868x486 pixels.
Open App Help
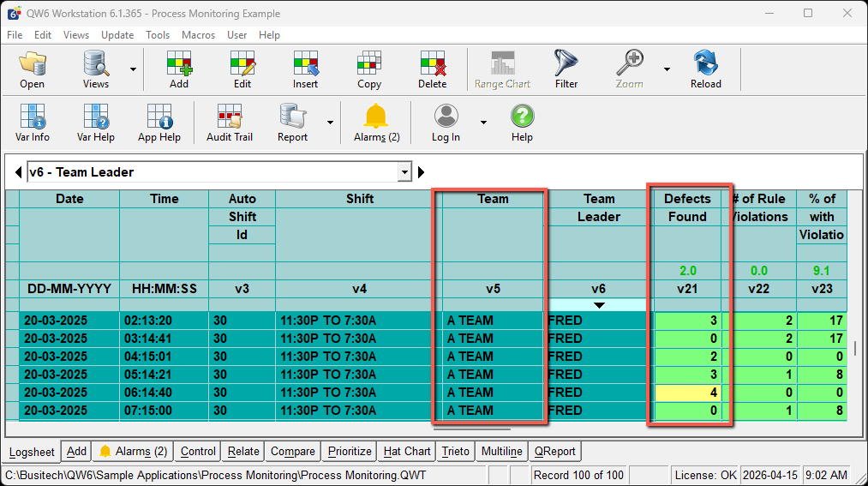(x=159, y=123)
